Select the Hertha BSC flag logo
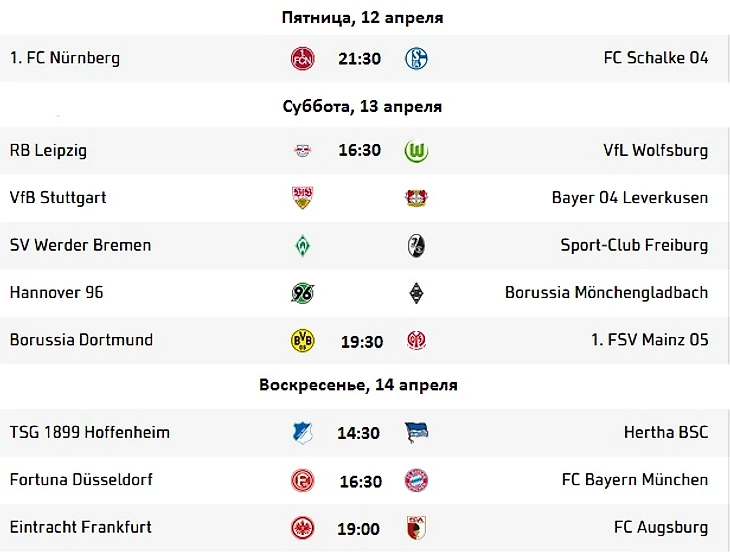This screenshot has width=730, height=552. point(416,433)
